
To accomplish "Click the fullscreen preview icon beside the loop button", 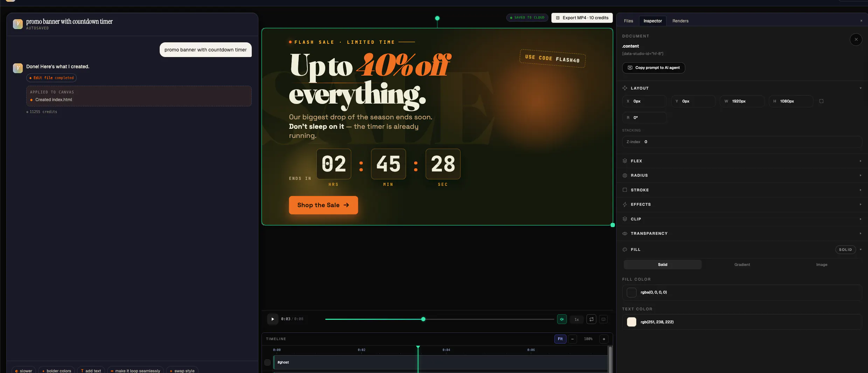I will point(603,319).
